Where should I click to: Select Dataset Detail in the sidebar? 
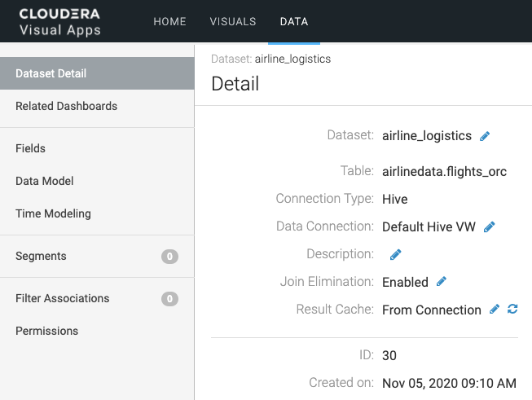coord(51,73)
